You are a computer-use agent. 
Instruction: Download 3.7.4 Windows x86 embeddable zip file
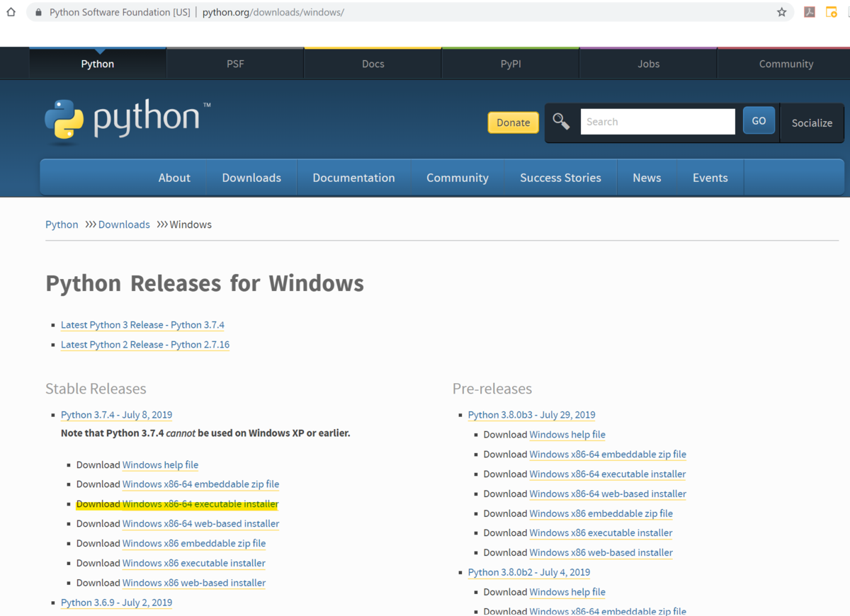pos(194,544)
